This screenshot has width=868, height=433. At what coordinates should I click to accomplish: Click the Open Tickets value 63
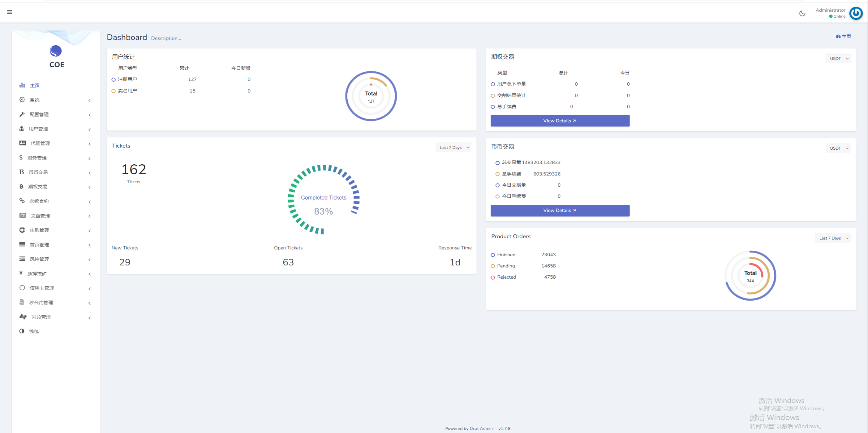point(288,262)
